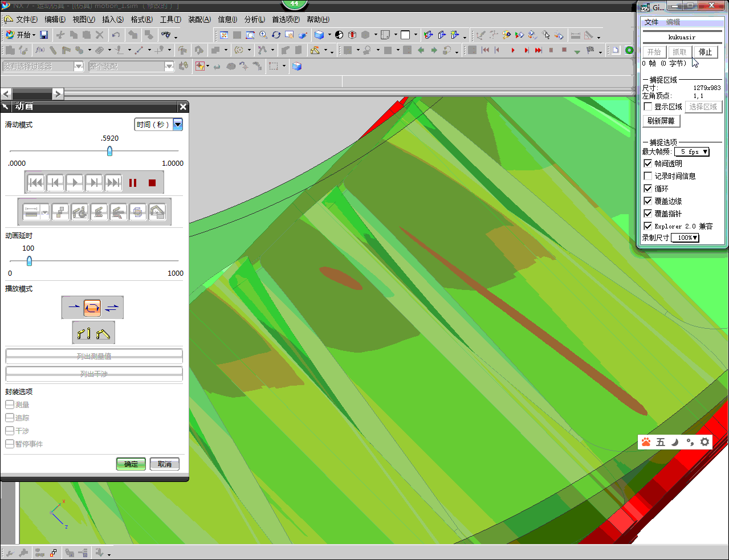This screenshot has height=560, width=729.
Task: Pause the animation with the red pause icon
Action: pos(133,183)
